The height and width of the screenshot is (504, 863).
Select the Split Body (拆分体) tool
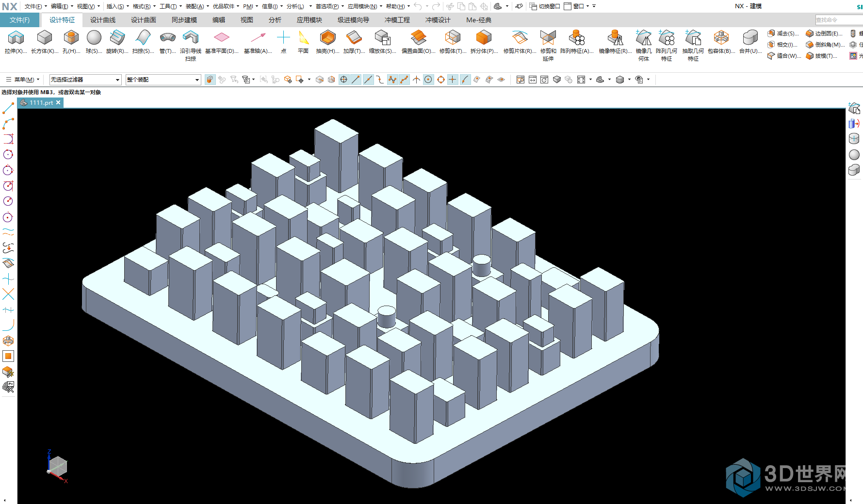[x=484, y=42]
